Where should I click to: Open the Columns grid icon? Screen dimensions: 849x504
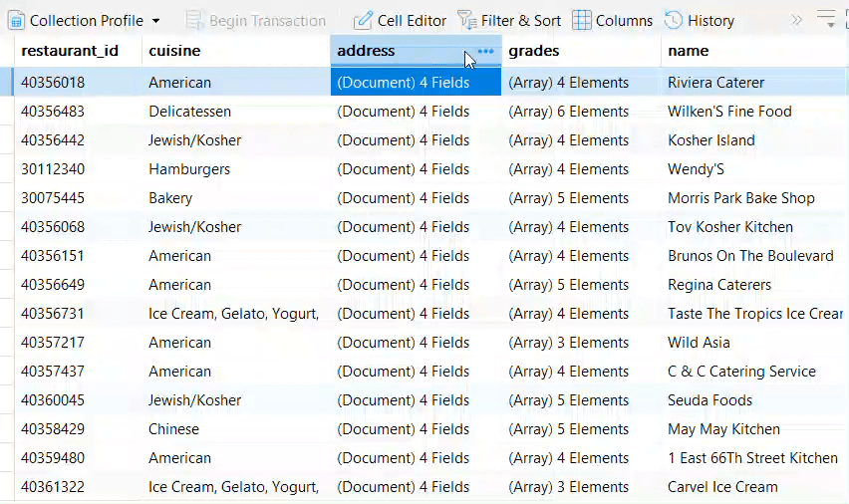click(x=582, y=21)
